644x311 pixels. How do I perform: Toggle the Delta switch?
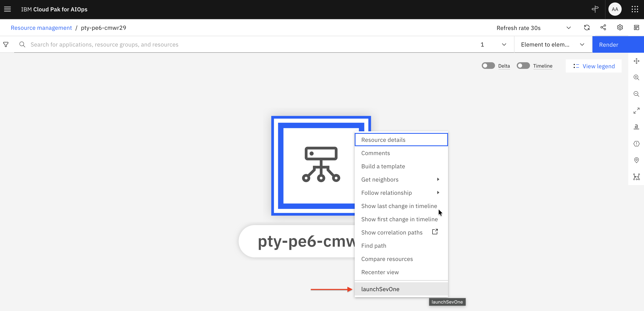click(x=488, y=66)
